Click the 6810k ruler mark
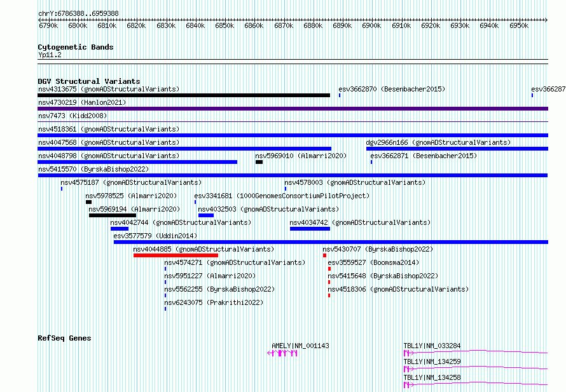Image resolution: width=566 pixels, height=392 pixels. [x=107, y=25]
